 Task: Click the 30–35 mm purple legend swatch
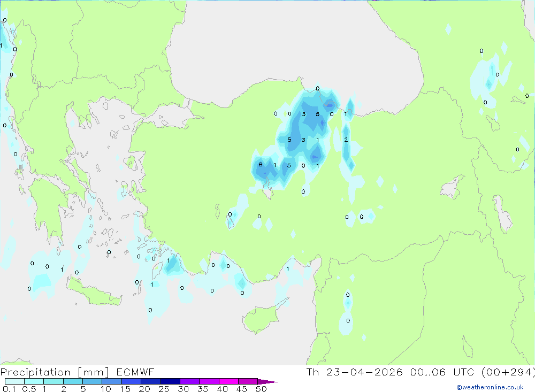click(190, 381)
